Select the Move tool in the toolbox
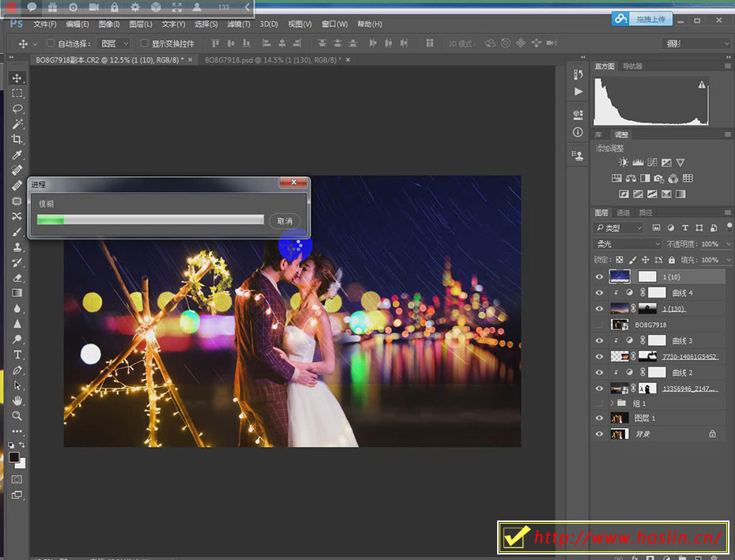The width and height of the screenshot is (735, 560). pyautogui.click(x=17, y=77)
